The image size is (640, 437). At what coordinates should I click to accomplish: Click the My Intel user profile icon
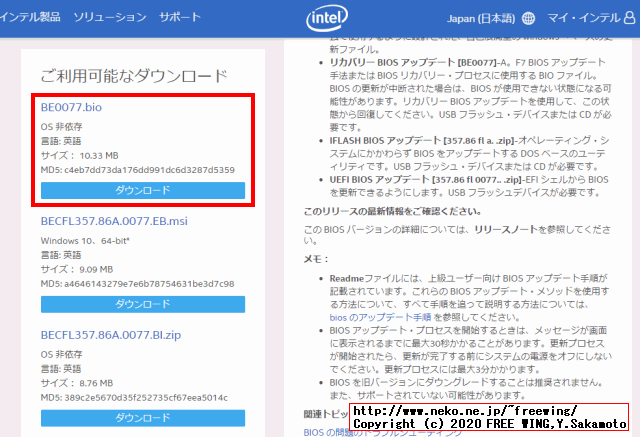(x=630, y=18)
